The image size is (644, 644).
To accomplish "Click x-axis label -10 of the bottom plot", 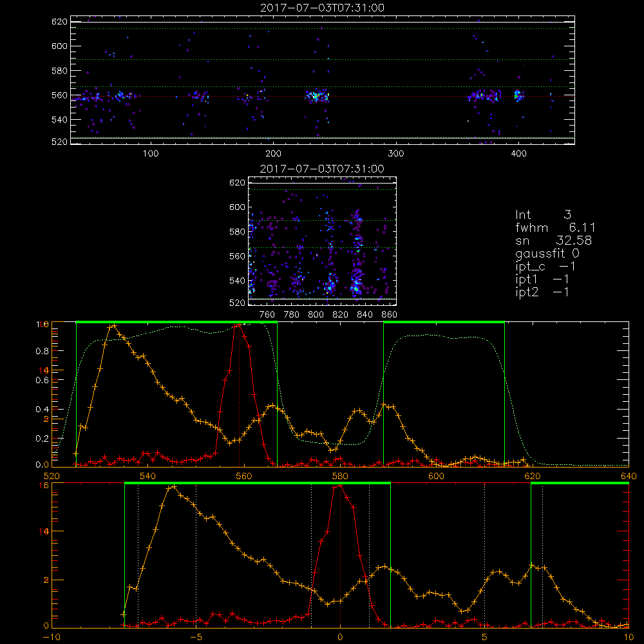I will click(52, 638).
